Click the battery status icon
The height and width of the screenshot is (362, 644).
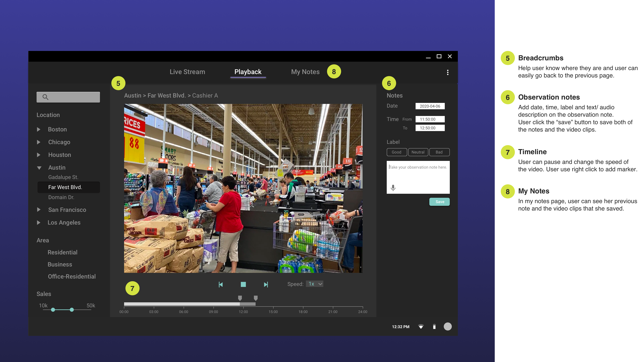tap(434, 326)
